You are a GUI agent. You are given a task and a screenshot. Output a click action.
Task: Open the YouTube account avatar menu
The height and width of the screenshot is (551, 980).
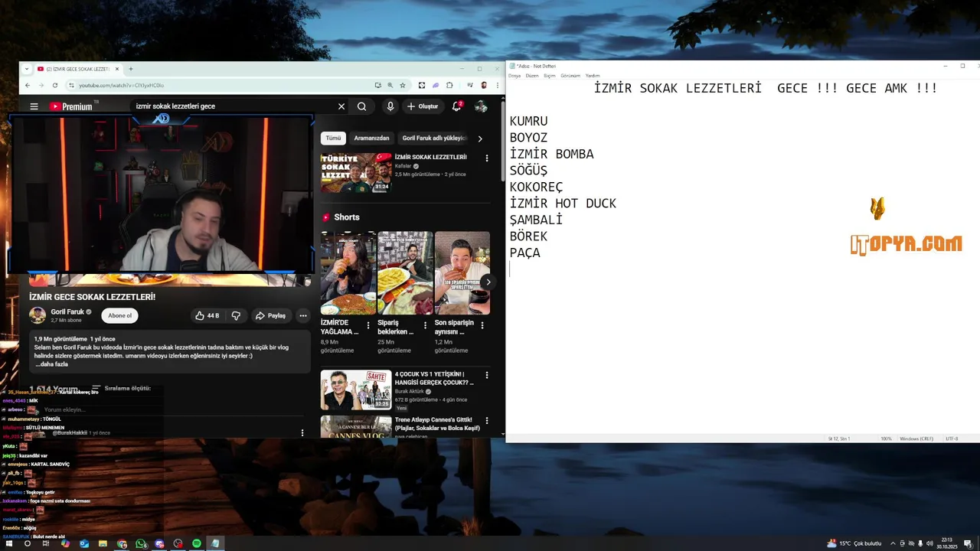[x=481, y=106]
